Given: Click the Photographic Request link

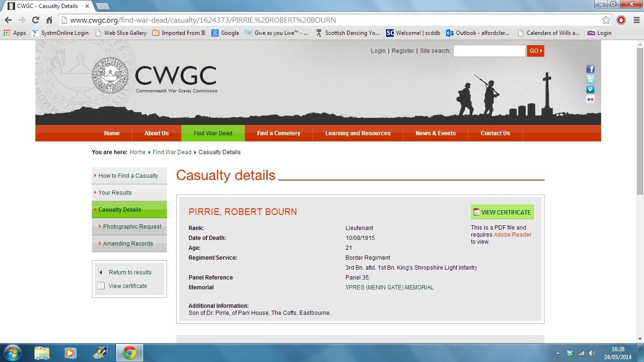Looking at the screenshot, I should [132, 227].
